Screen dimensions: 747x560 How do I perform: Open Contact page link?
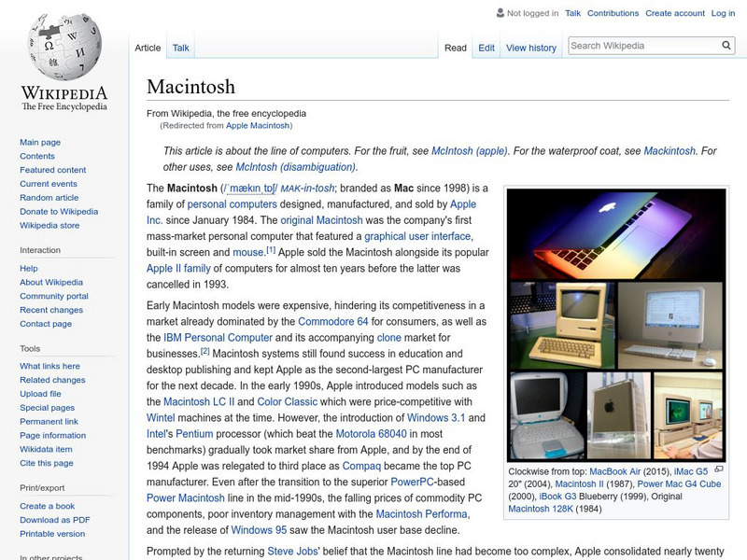click(x=46, y=323)
